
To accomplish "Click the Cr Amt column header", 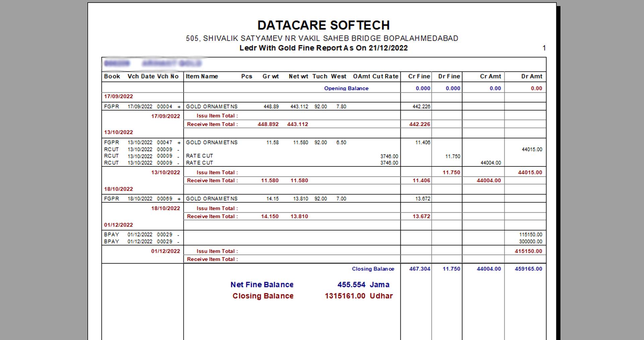I will click(x=490, y=76).
